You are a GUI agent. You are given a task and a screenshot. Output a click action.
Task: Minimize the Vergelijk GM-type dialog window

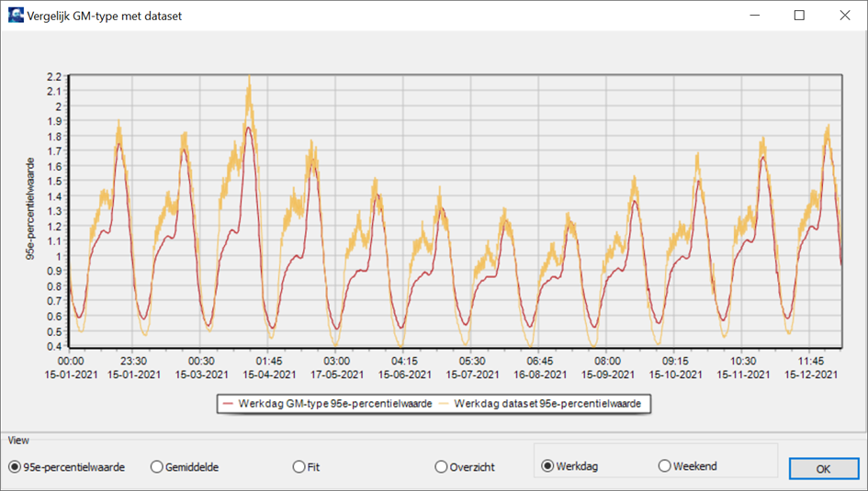[755, 16]
